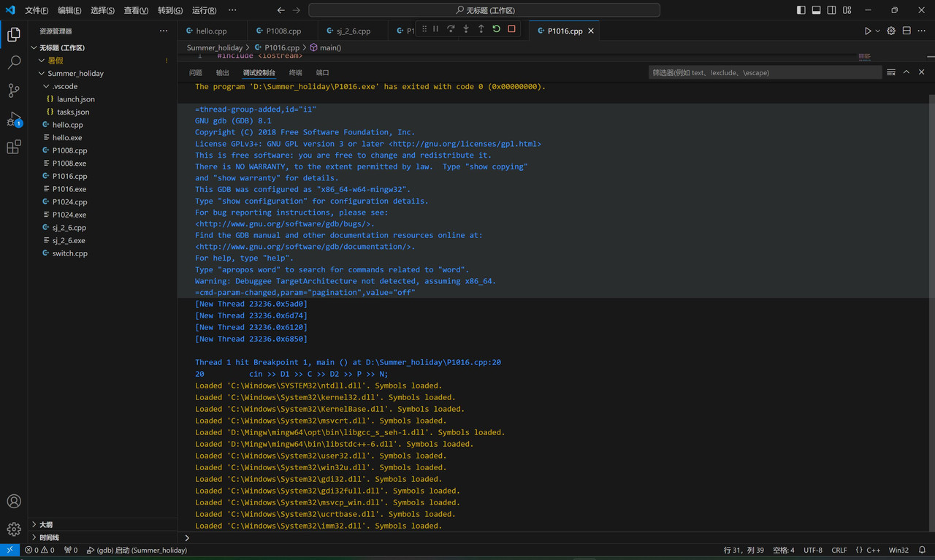Open the menu bar overflow ellipsis
935x560 pixels.
pos(232,10)
